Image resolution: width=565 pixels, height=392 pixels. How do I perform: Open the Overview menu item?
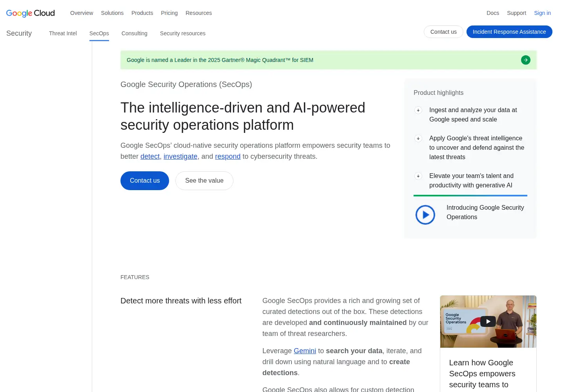click(82, 13)
